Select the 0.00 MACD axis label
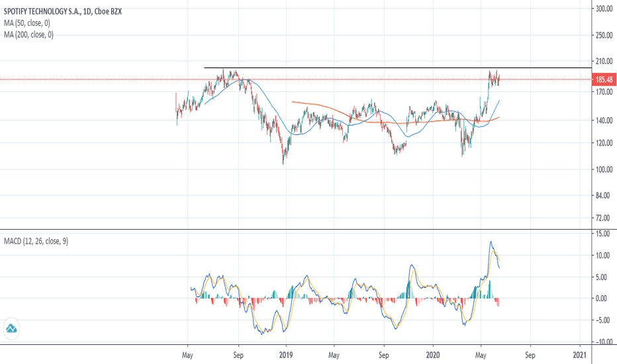The width and height of the screenshot is (617, 364). click(602, 298)
